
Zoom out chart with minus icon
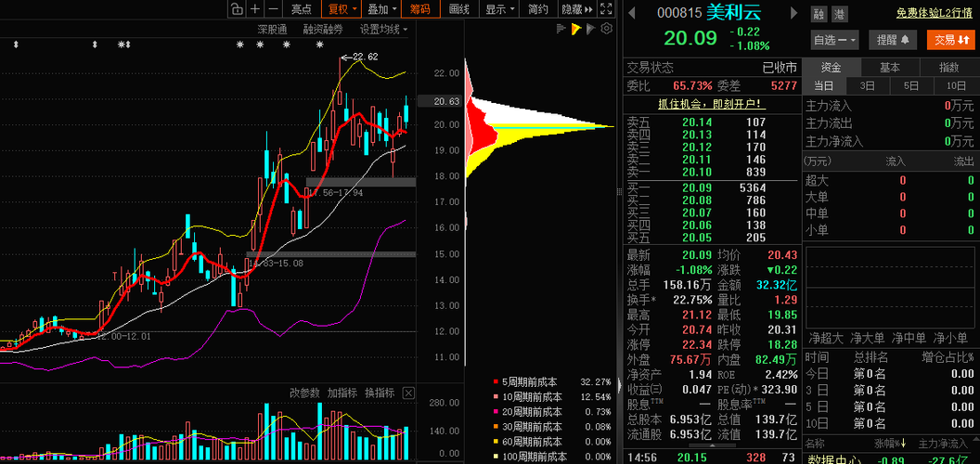point(273,8)
